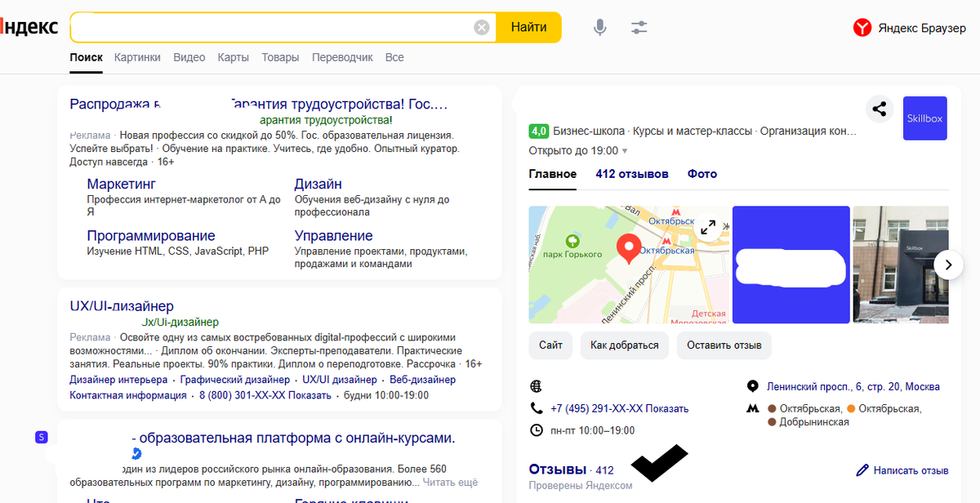Click the Yandex logo

coord(29,27)
